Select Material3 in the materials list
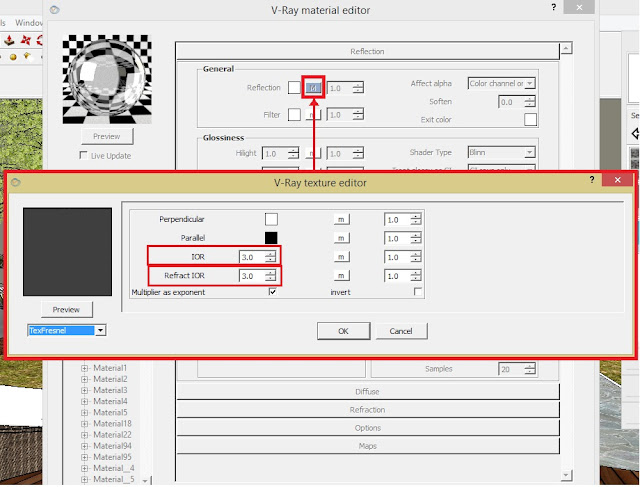Viewport: 640px width, 487px height. pos(110,390)
